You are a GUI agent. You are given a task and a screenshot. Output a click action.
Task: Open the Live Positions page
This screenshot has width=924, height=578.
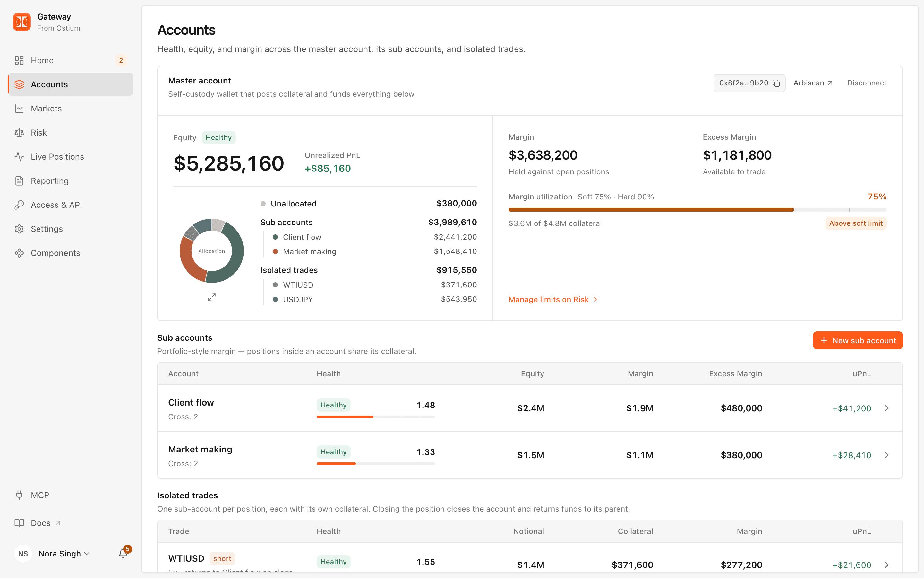(71, 157)
